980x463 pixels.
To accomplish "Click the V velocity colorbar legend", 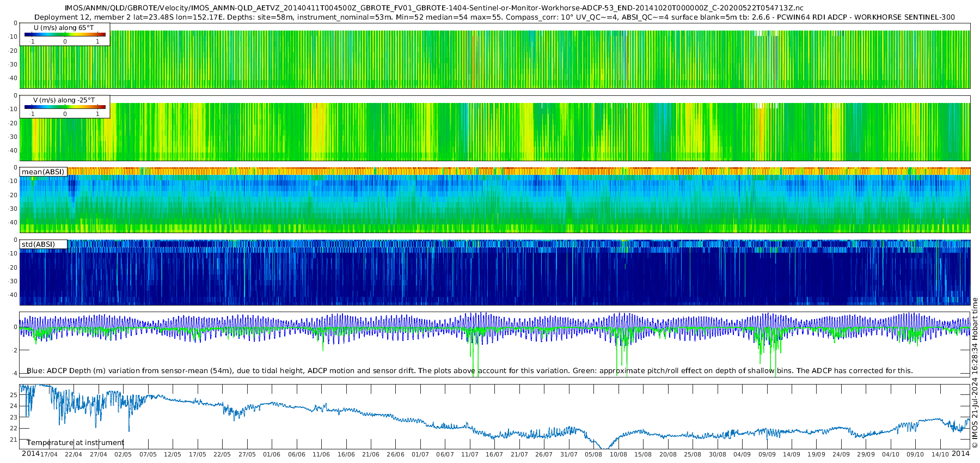I will point(65,107).
